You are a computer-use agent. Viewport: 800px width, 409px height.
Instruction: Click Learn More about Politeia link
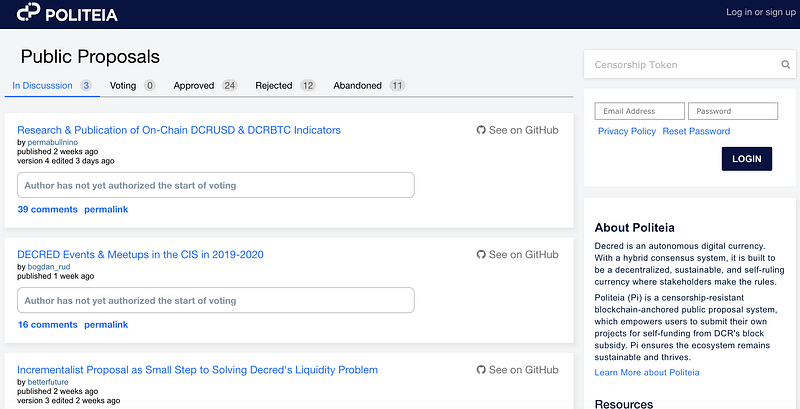pos(647,373)
